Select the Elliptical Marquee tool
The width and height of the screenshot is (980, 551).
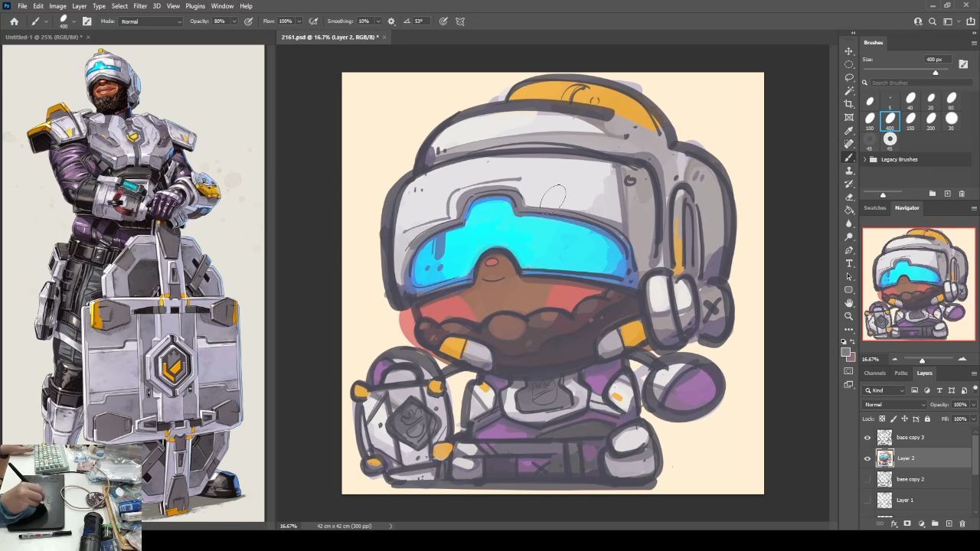coord(848,64)
